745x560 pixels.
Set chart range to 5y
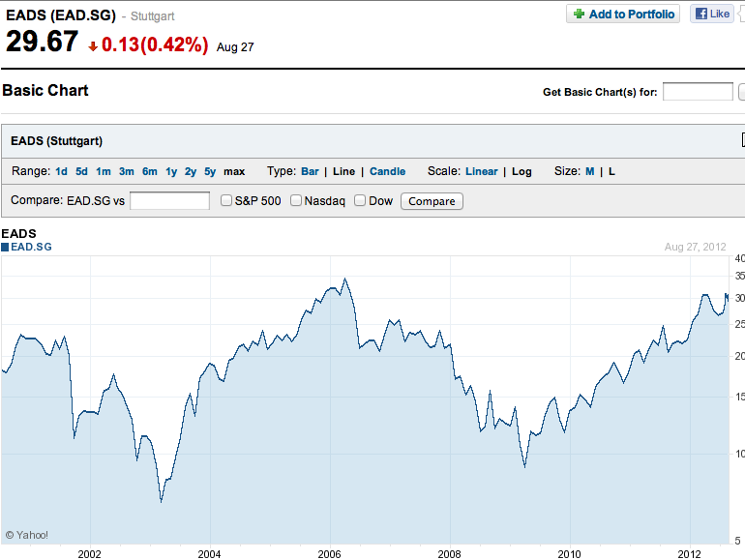coord(210,171)
